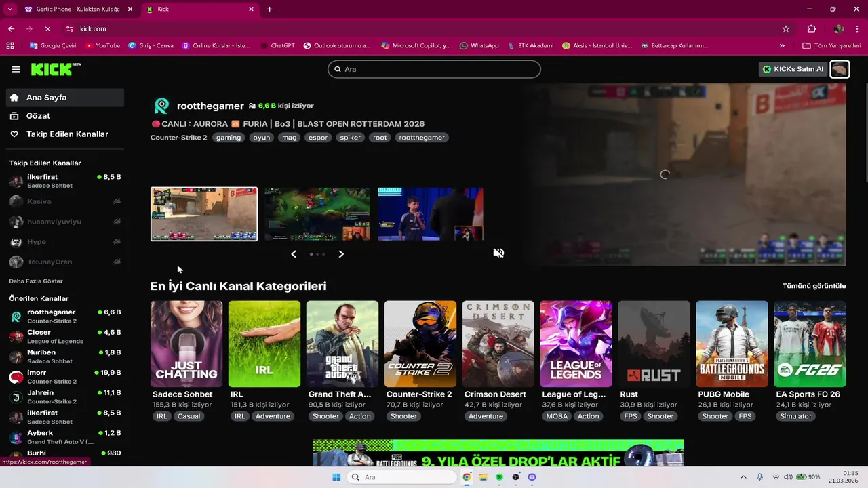This screenshot has width=868, height=488.
Task: Click Tümünü görüntüle for categories
Action: (x=814, y=286)
